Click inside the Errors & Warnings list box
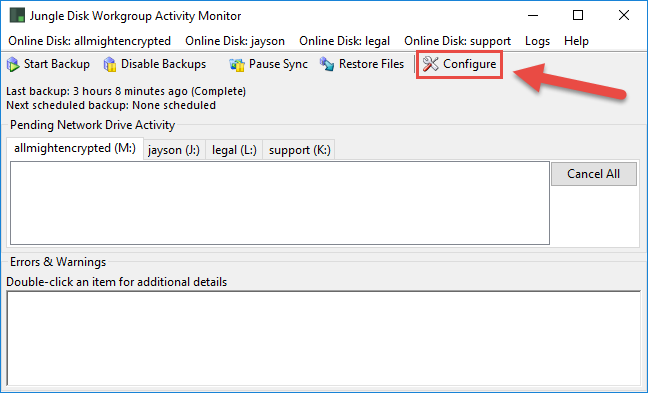The width and height of the screenshot is (648, 393). pos(324,338)
